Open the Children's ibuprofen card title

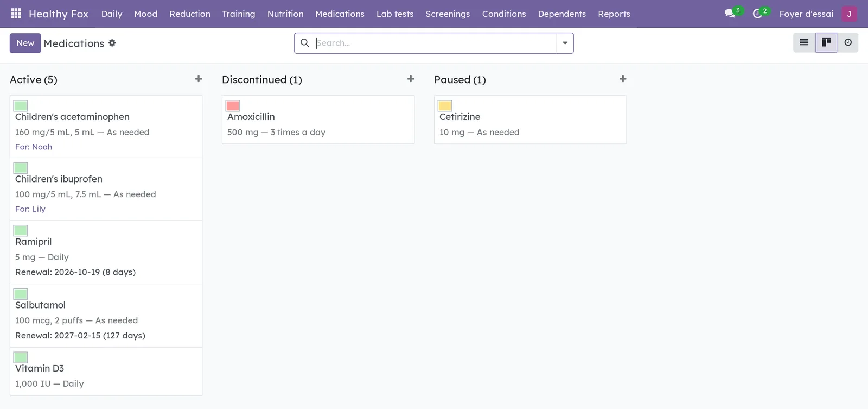(59, 179)
